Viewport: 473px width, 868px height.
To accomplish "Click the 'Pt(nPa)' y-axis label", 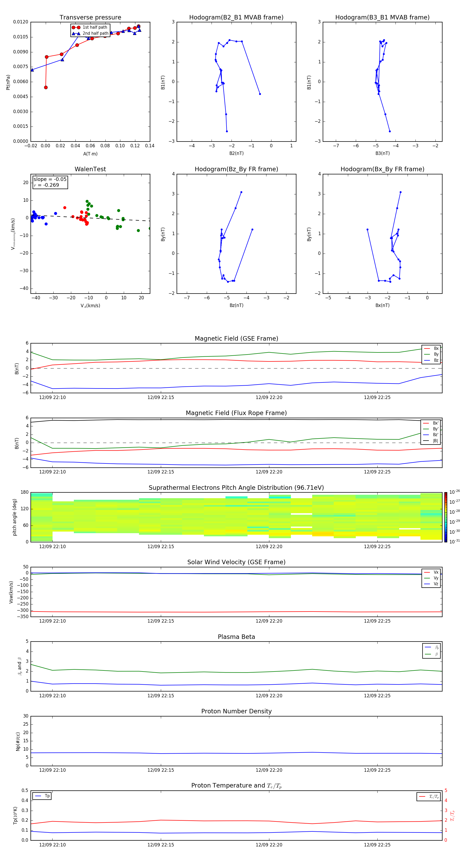I will point(8,82).
